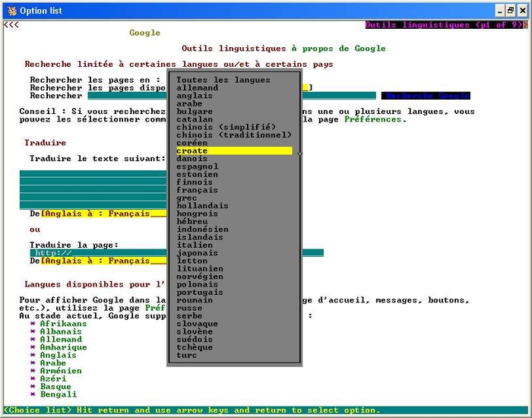This screenshot has height=418, width=532.
Task: Select 'estonien' language option
Action: (x=197, y=174)
